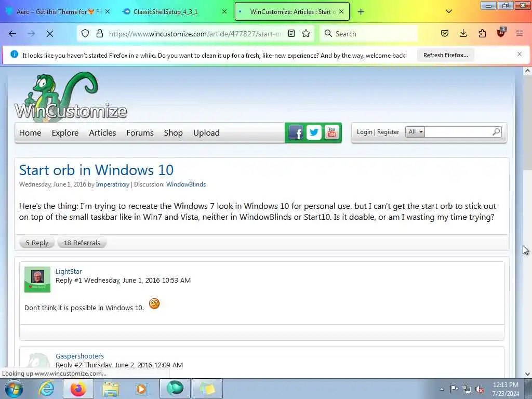
Task: Click the Firefox Search box
Action: (x=368, y=34)
